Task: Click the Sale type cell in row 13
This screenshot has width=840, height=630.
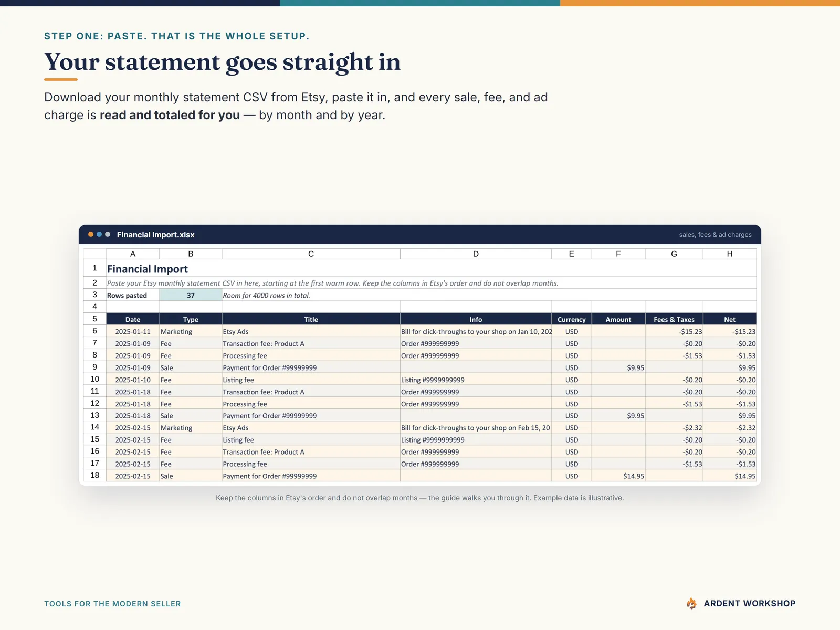Action: click(191, 415)
